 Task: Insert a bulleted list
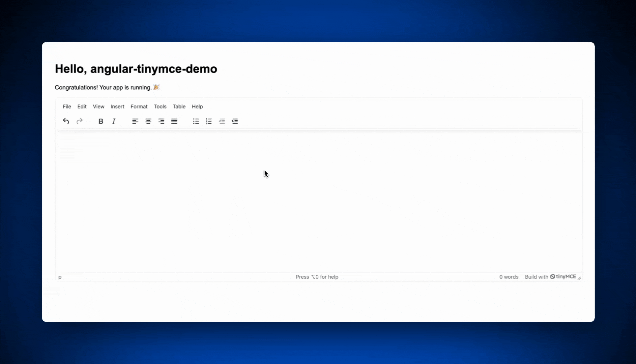196,121
